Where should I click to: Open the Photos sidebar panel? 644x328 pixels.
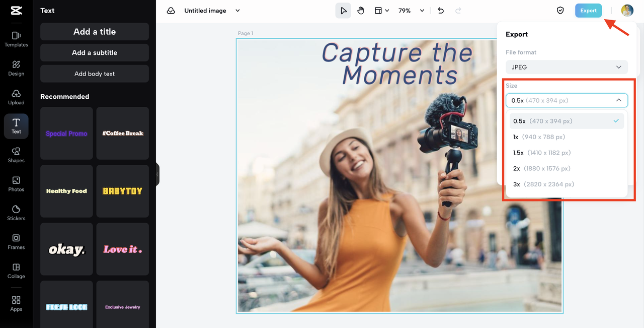(16, 184)
